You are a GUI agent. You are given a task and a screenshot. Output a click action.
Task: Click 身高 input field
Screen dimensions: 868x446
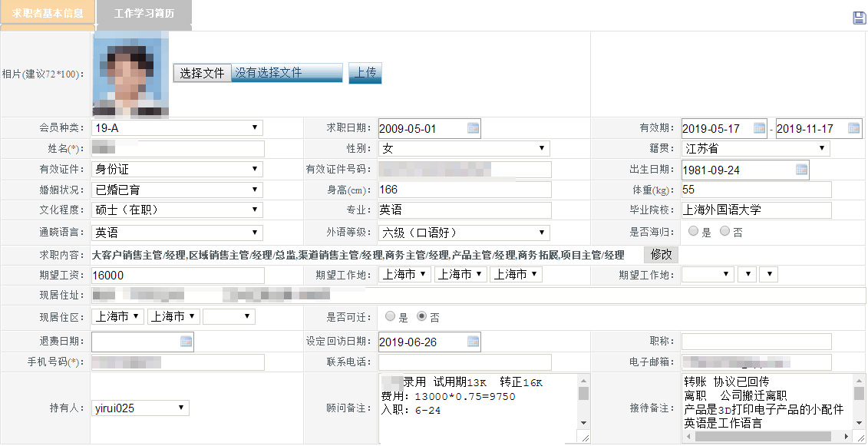pyautogui.click(x=465, y=190)
